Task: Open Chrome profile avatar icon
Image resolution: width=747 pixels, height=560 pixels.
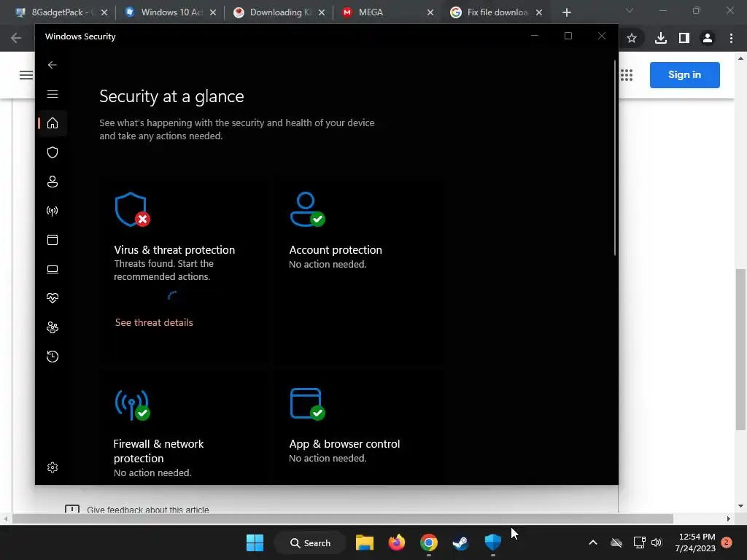Action: coord(708,38)
